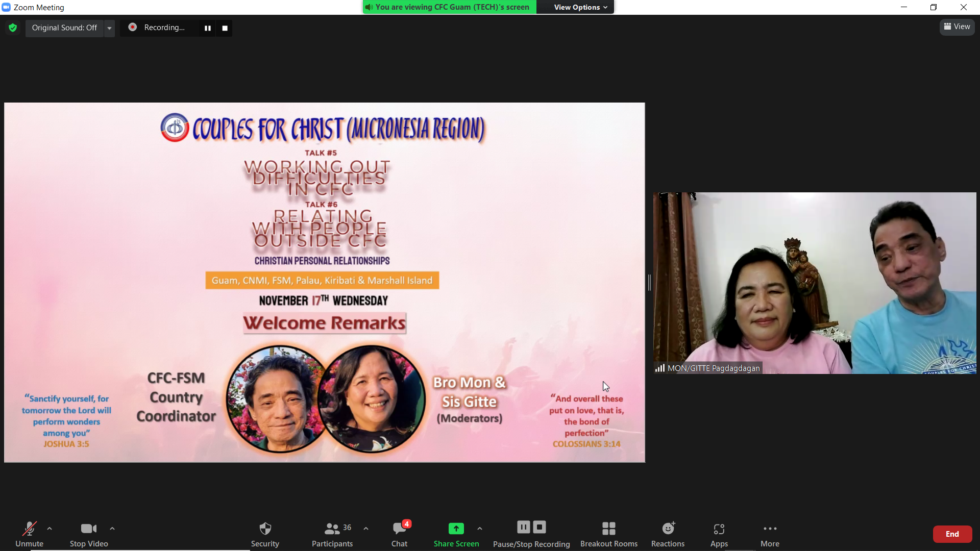
Task: Stop recording from bottom toolbar
Action: tap(540, 527)
